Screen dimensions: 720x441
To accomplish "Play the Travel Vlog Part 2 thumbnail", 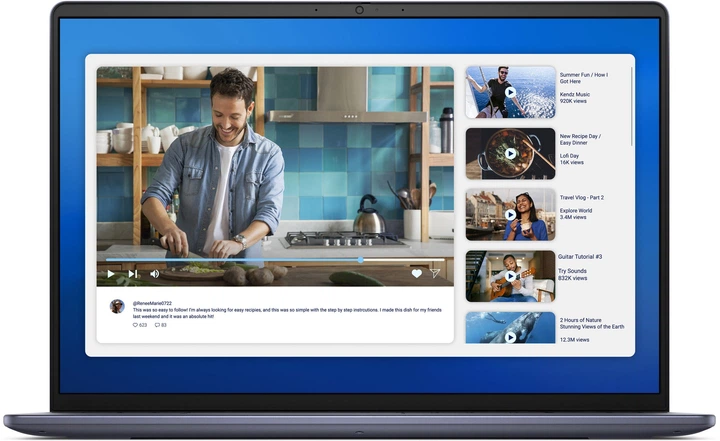I will click(510, 215).
